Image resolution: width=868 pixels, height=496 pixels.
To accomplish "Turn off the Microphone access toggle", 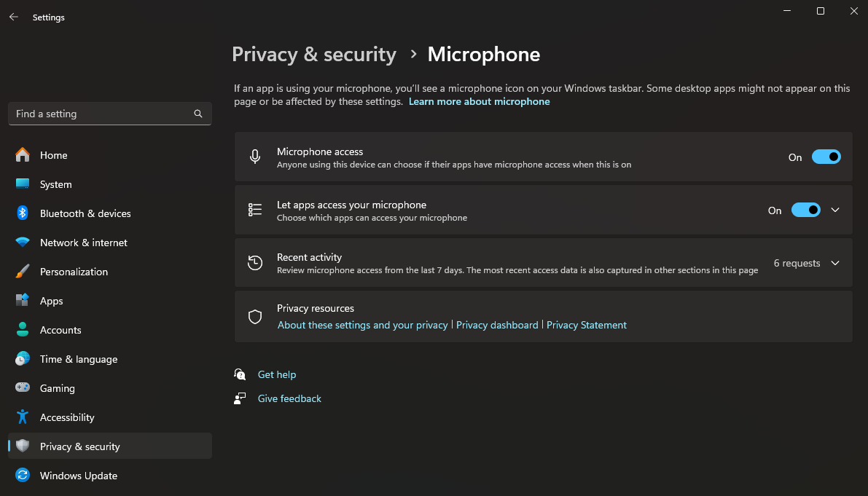I will [826, 157].
